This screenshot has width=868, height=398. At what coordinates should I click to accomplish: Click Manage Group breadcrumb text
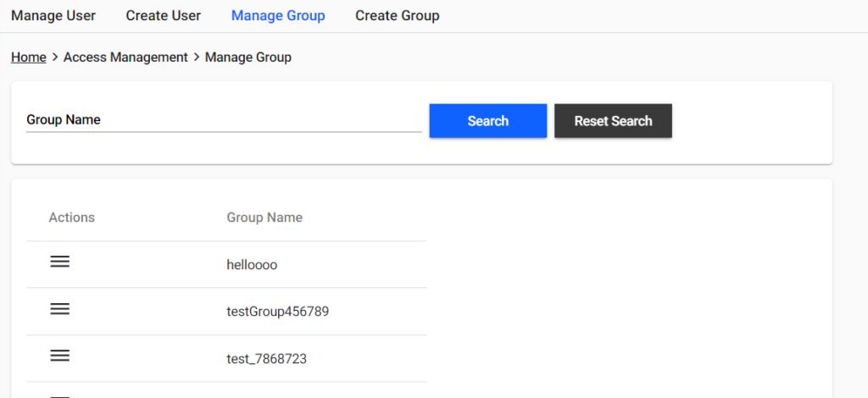(248, 57)
